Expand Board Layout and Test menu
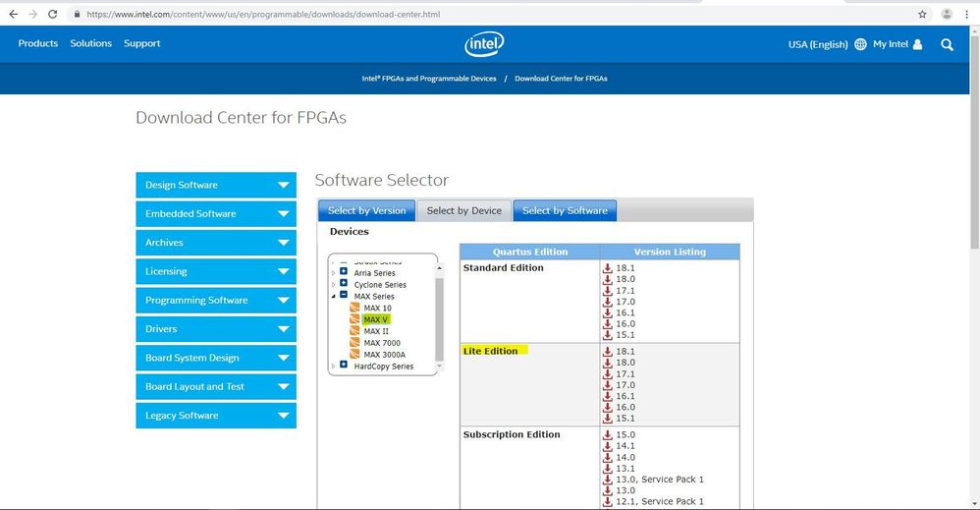 point(216,387)
